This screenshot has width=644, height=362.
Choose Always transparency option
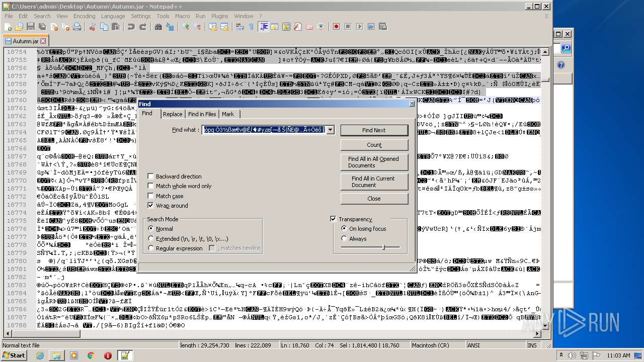pyautogui.click(x=354, y=239)
